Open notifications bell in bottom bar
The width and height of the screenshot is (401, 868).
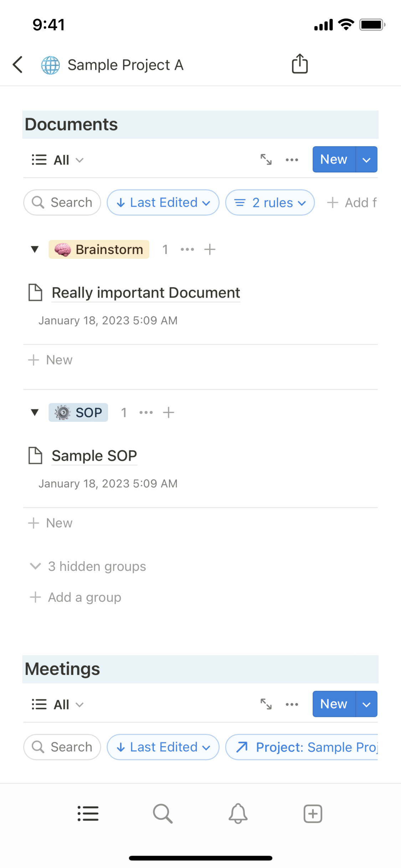[238, 814]
